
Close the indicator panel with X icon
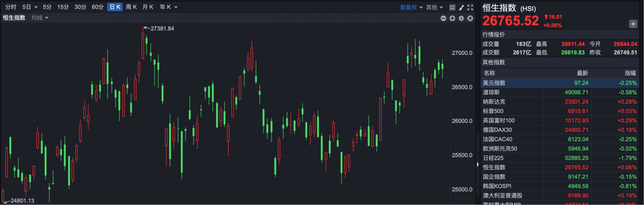[x=470, y=18]
